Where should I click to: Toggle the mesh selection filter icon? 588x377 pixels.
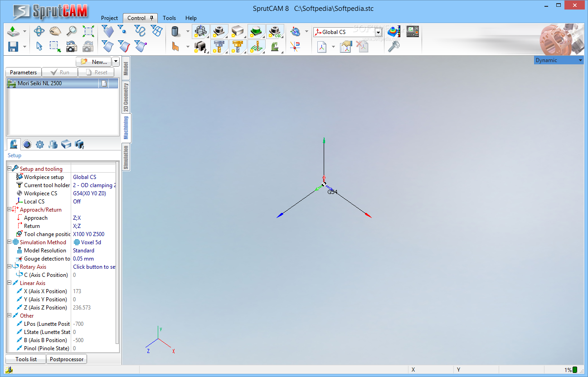(156, 31)
